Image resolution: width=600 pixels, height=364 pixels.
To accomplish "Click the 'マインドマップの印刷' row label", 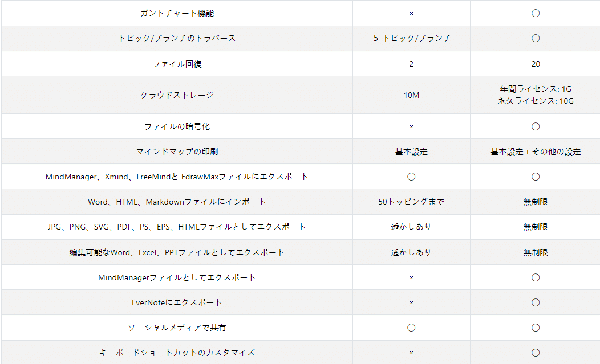I will point(177,152).
